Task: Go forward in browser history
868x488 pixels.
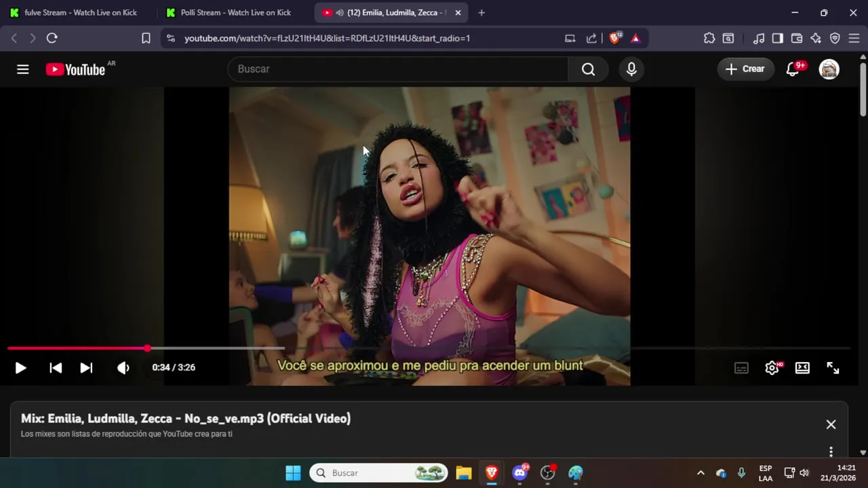Action: pos(32,39)
